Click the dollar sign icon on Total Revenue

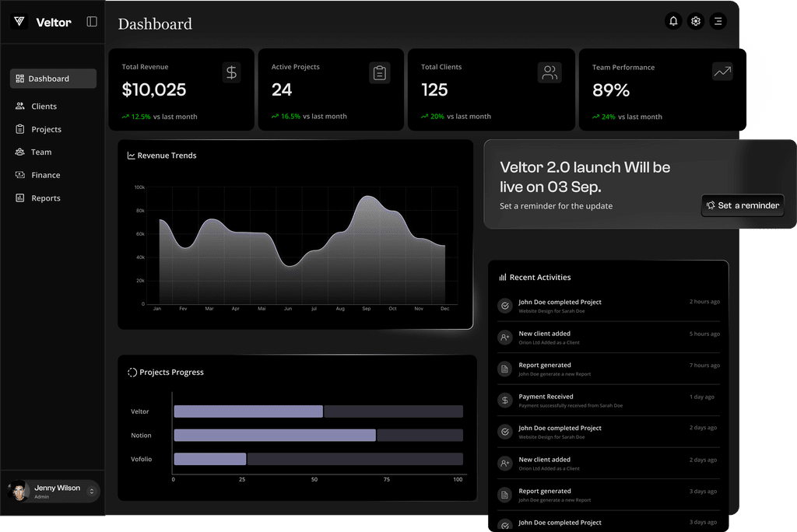click(231, 72)
